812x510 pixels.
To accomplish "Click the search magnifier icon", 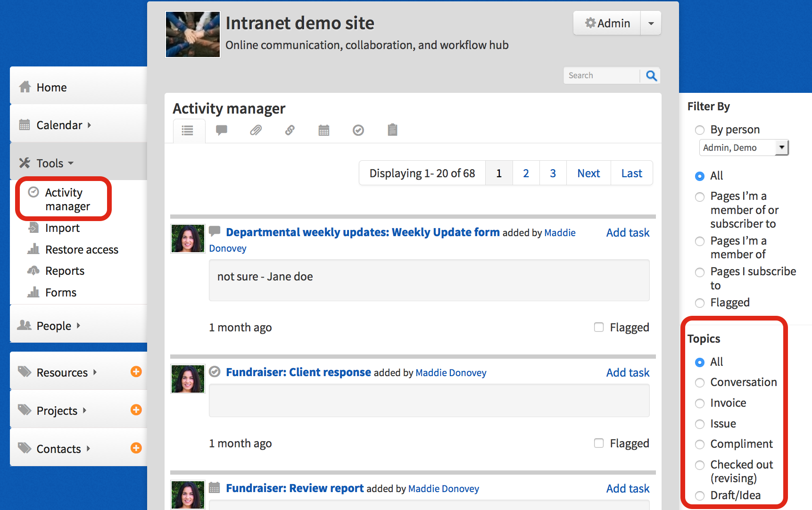I will pos(651,75).
